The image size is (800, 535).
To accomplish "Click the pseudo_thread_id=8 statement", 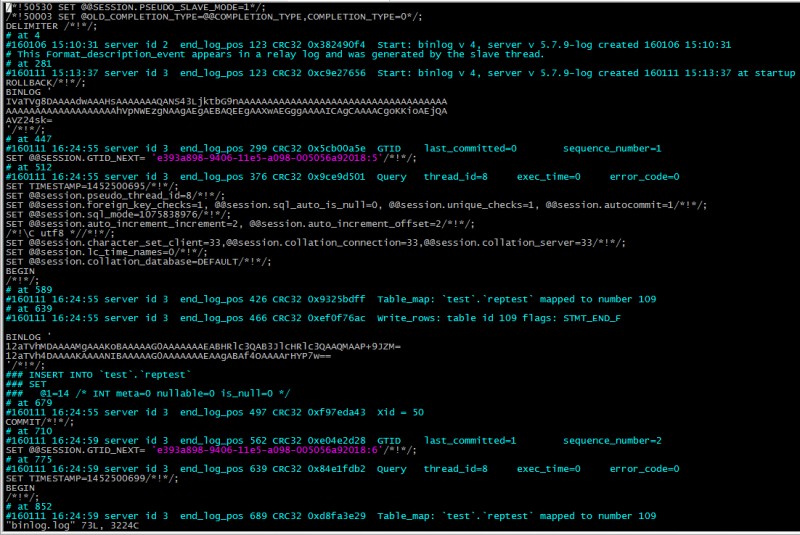I will [115, 196].
